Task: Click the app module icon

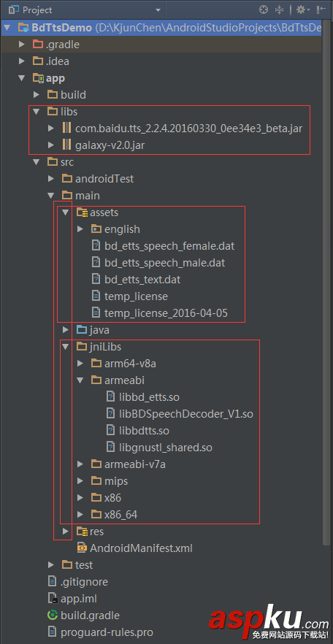Action: click(38, 78)
